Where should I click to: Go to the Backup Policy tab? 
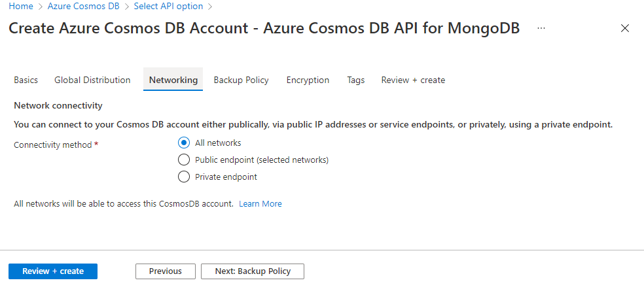click(x=241, y=80)
